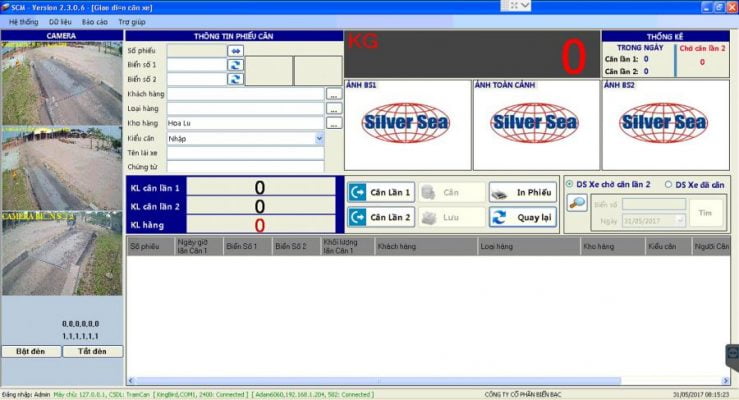Click the ẢNH BS1 image panel
The width and height of the screenshot is (739, 400).
(x=408, y=125)
